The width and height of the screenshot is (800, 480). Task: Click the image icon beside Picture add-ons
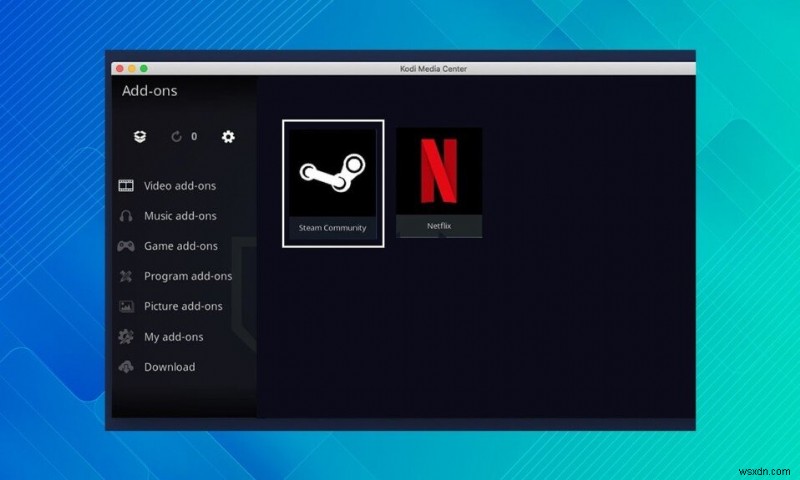[x=126, y=306]
